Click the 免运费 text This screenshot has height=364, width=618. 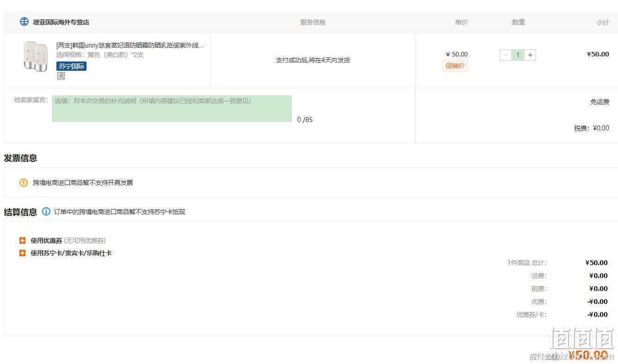point(599,102)
